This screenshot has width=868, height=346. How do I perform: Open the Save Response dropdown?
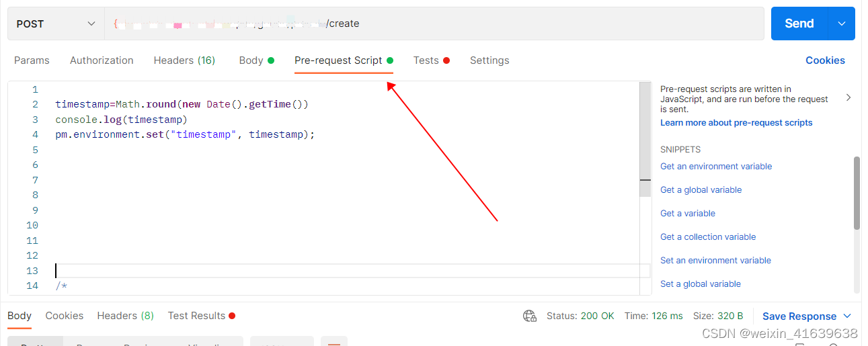point(807,316)
